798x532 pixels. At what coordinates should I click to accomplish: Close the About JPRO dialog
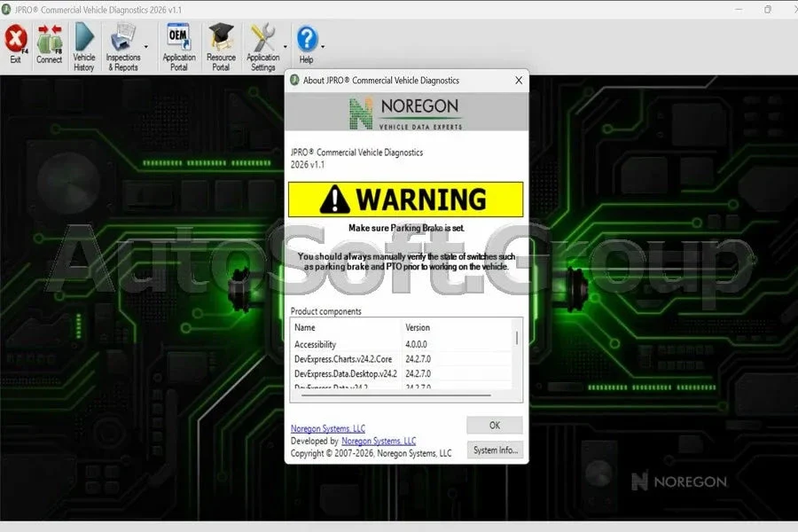519,81
